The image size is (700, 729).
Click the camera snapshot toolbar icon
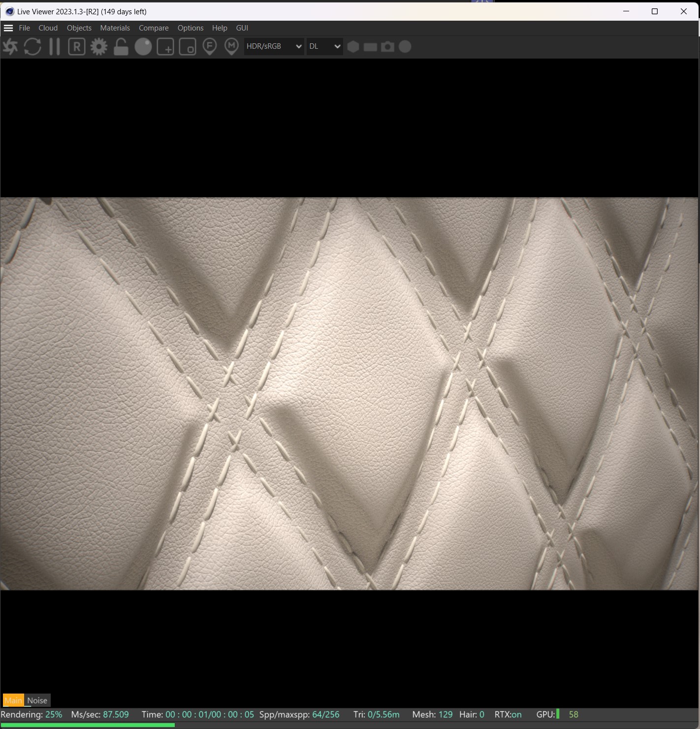click(388, 47)
